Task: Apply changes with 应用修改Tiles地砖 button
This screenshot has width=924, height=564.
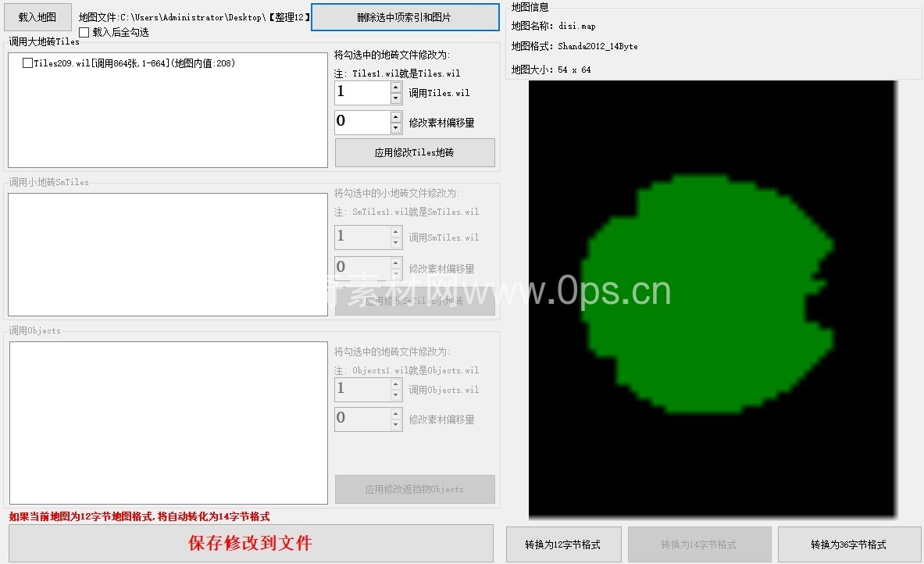Action: pyautogui.click(x=415, y=153)
